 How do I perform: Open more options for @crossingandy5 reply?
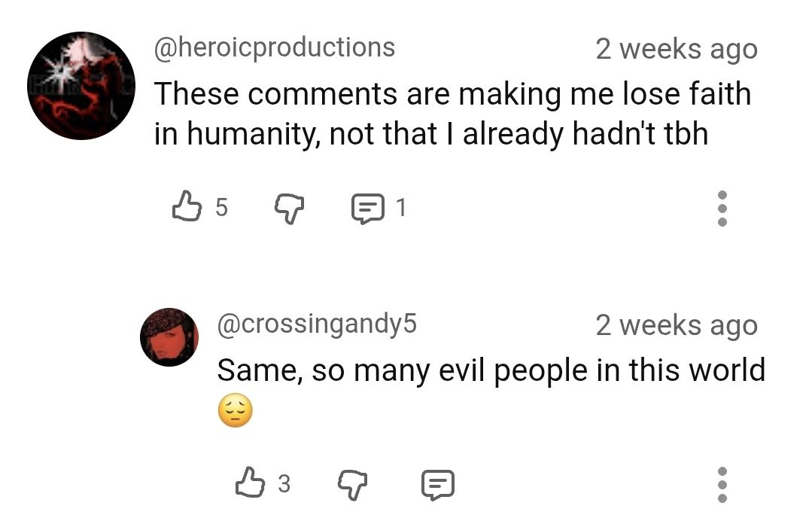[x=722, y=483]
